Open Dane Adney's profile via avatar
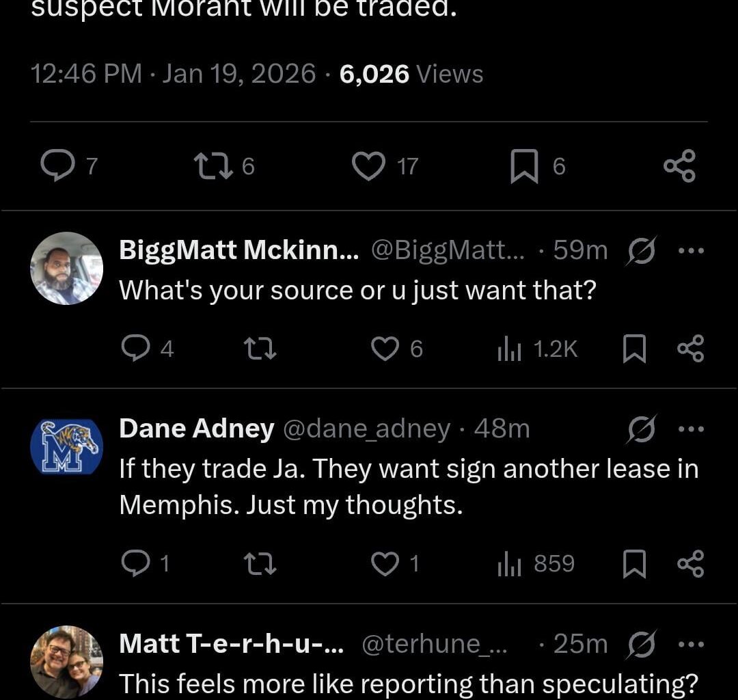Screen dimensions: 738x700 coord(66,446)
